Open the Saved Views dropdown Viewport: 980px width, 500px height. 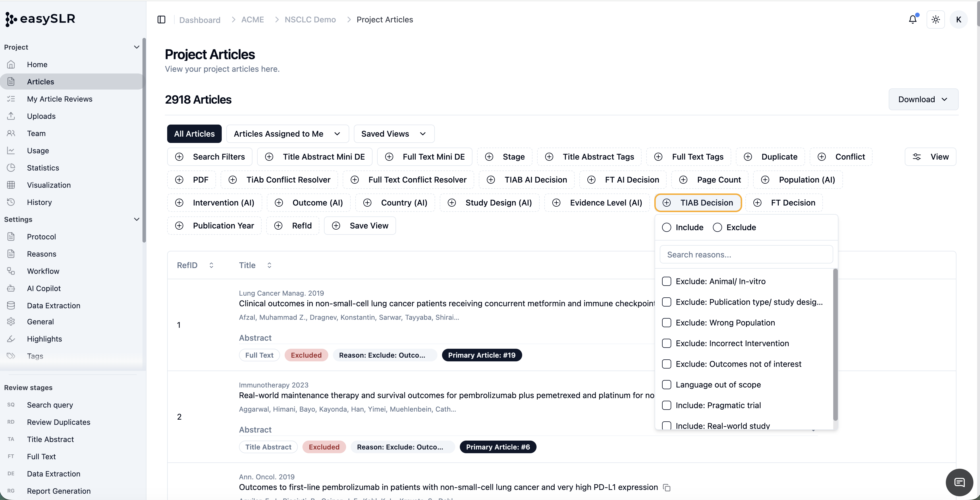tap(394, 134)
